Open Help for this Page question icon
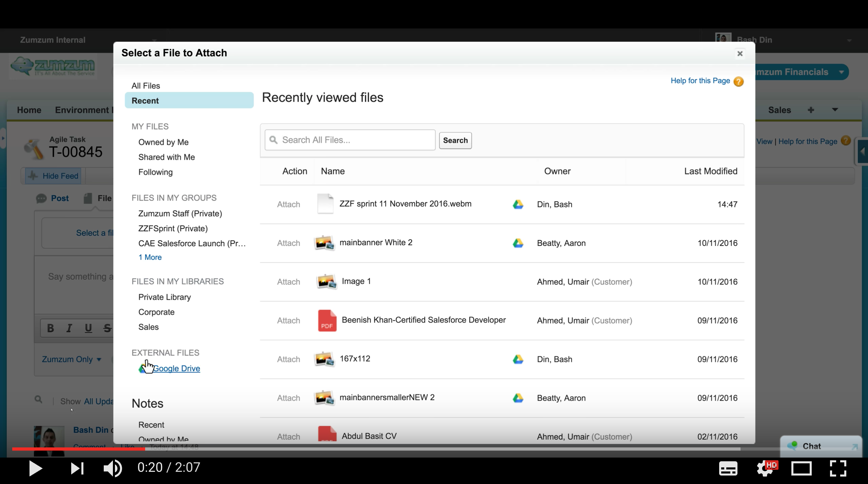Image resolution: width=868 pixels, height=484 pixels. pyautogui.click(x=738, y=81)
